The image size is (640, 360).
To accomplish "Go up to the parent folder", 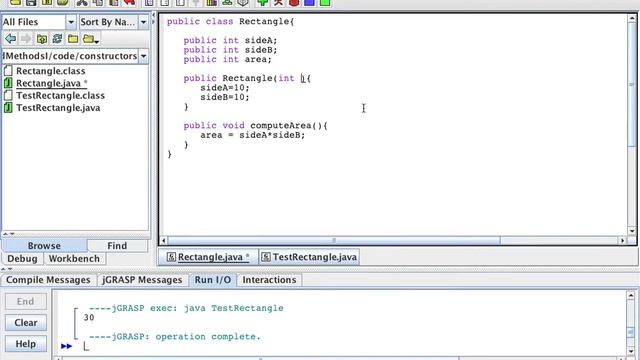I will point(42,39).
